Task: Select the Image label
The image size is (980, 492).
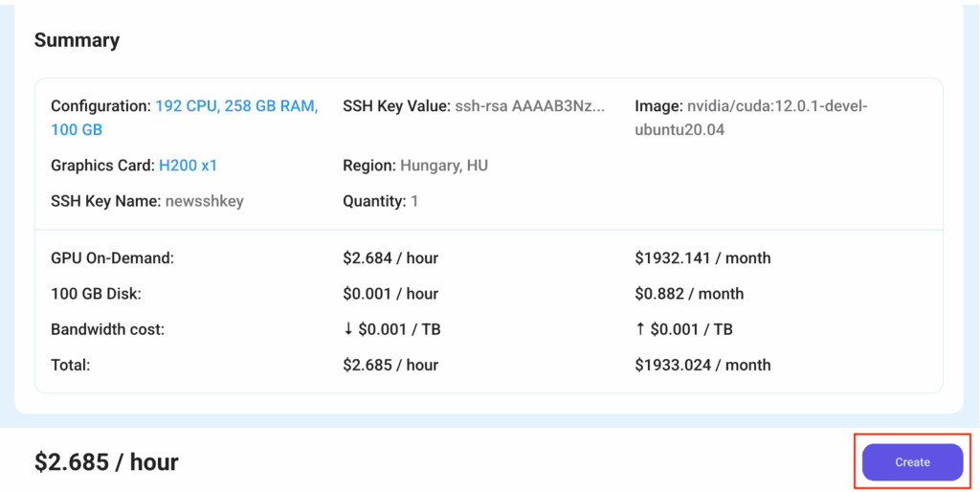Action: (659, 106)
